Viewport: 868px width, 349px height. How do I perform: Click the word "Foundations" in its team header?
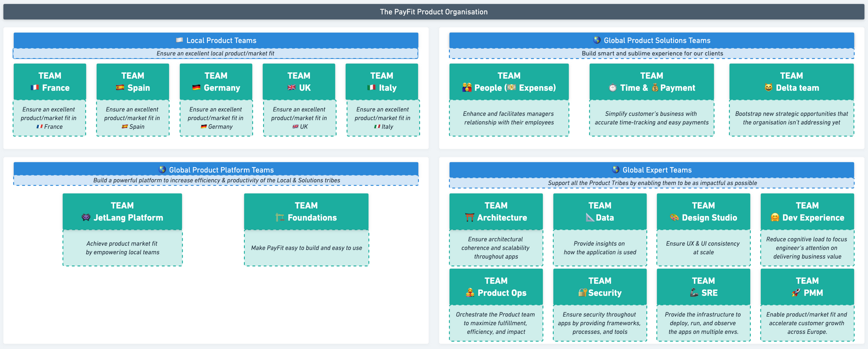312,217
